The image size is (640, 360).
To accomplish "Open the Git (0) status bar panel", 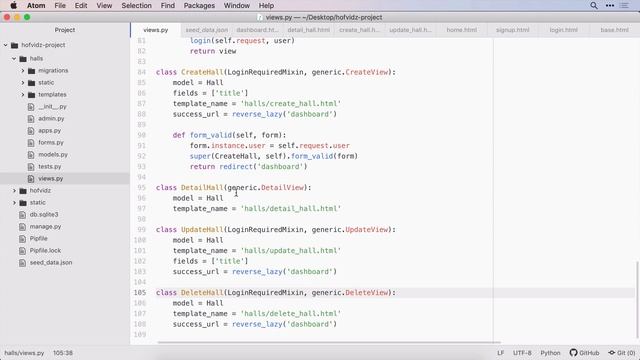I will click(x=622, y=353).
